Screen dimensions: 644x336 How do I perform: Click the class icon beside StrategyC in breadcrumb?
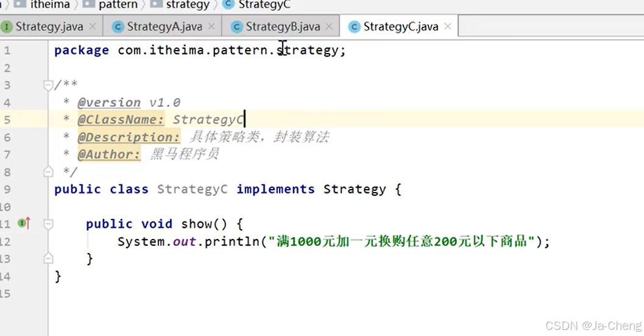[228, 4]
